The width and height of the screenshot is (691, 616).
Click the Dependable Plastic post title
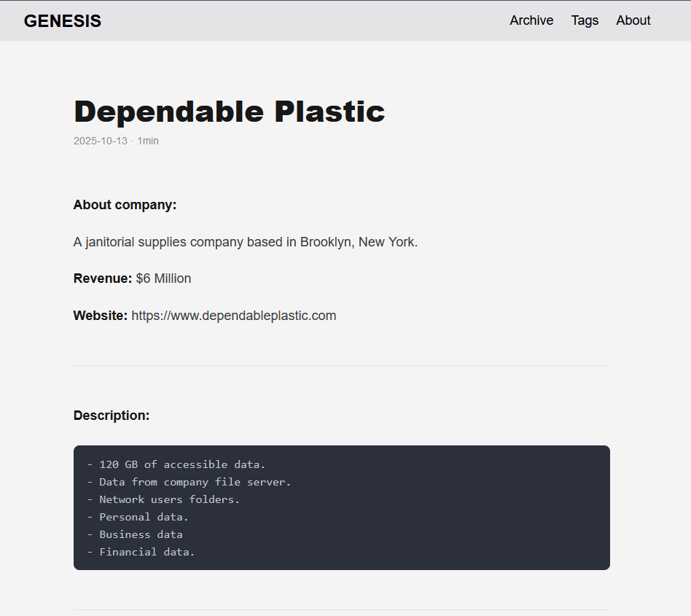pyautogui.click(x=229, y=112)
